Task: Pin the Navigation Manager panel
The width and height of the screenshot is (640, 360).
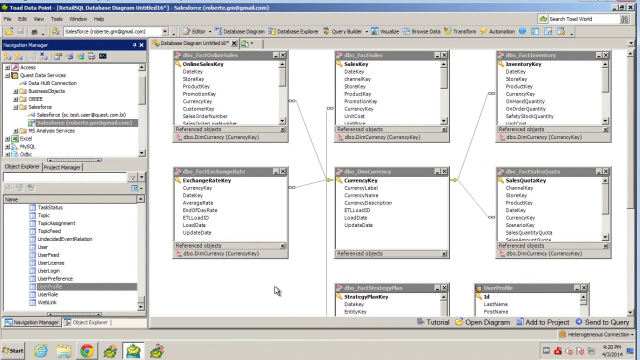Action: coord(134,45)
